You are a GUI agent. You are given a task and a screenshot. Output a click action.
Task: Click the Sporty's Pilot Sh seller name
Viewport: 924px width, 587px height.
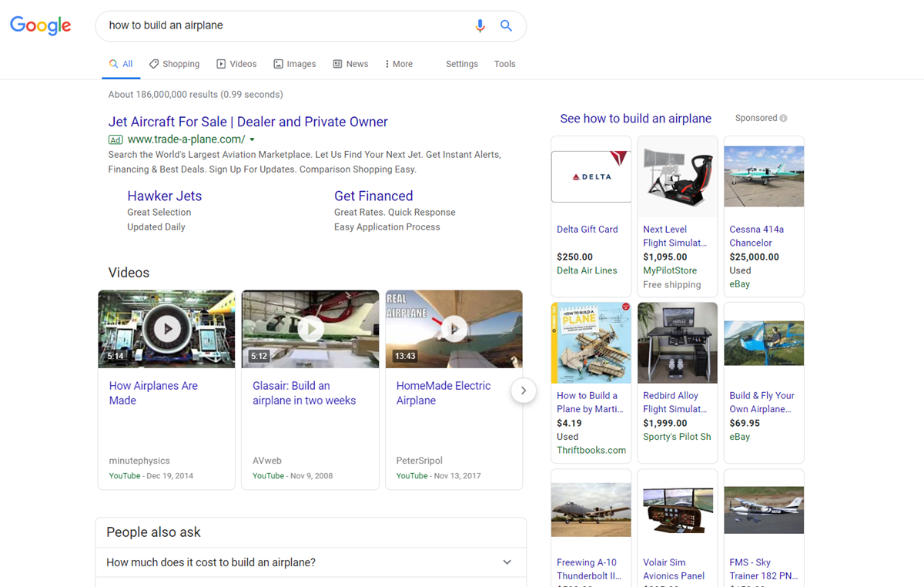(677, 437)
